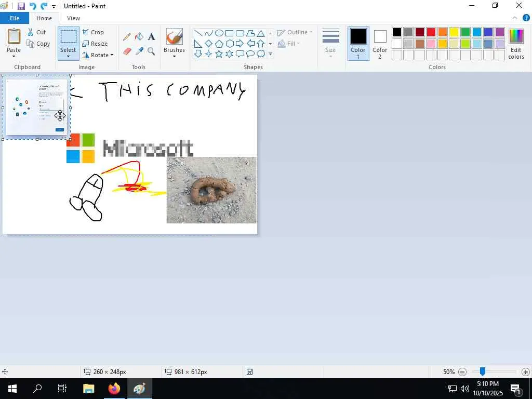Choose the Triangle shape
The image size is (532, 399).
[x=261, y=33]
